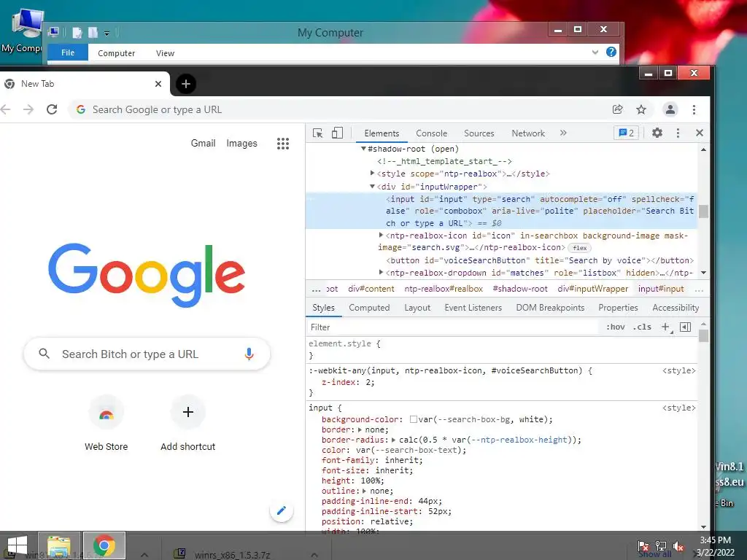Screen dimensions: 747x560
Task: Switch to the Network tab
Action: [x=528, y=133]
